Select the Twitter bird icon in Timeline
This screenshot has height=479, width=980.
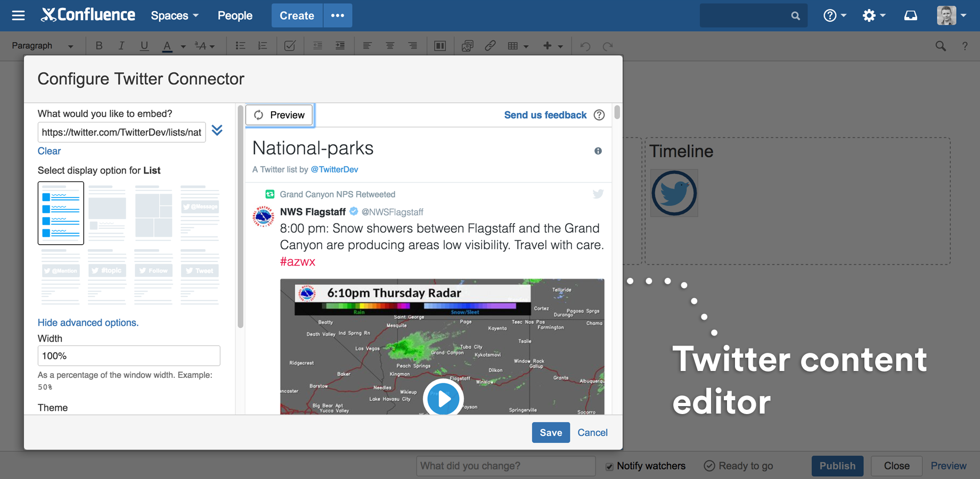click(x=674, y=193)
